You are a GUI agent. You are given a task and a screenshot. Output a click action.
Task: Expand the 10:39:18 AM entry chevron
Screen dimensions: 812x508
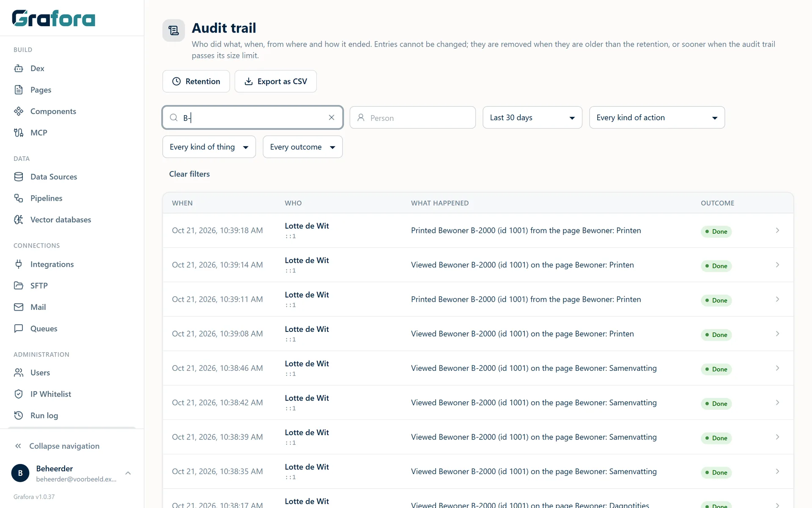point(777,230)
